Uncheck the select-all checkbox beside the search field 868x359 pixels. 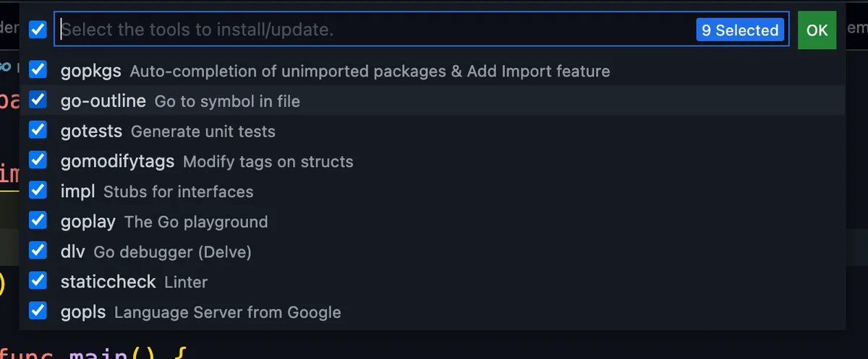38,30
